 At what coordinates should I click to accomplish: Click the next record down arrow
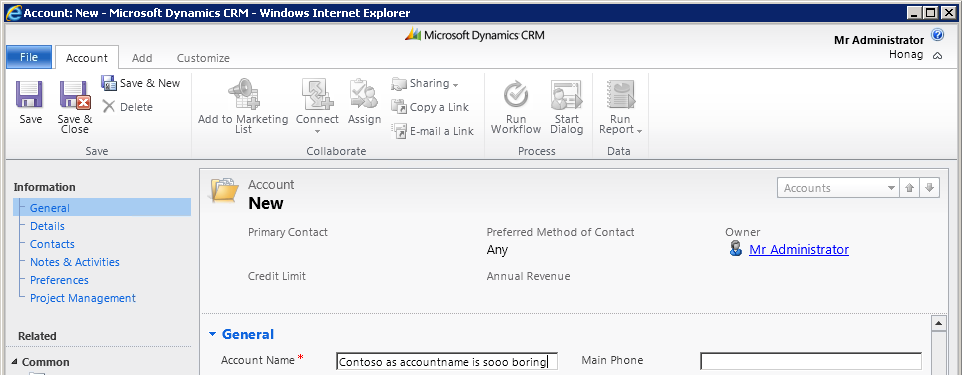929,188
